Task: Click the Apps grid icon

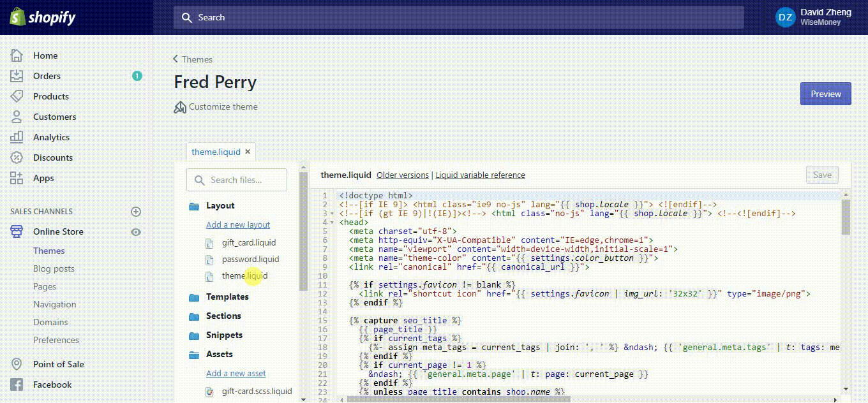Action: (x=17, y=178)
